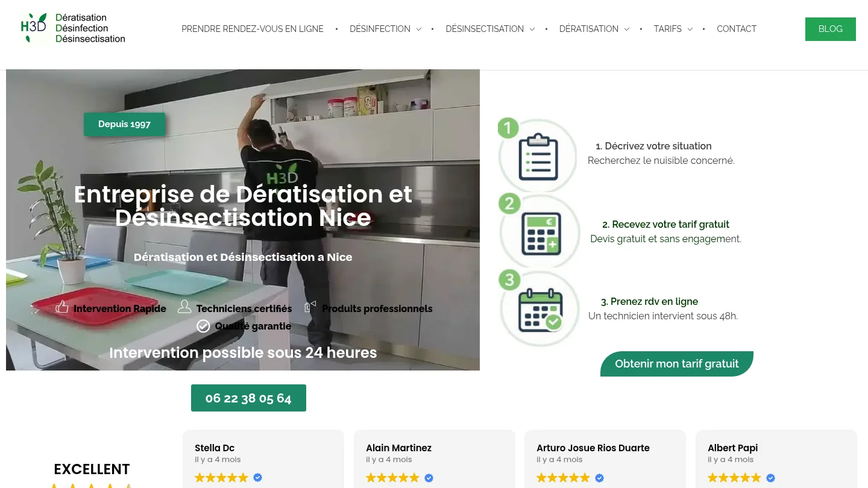Viewport: 868px width, 488px height.
Task: Click the person icon beside Techniciens certifiés
Action: point(184,307)
